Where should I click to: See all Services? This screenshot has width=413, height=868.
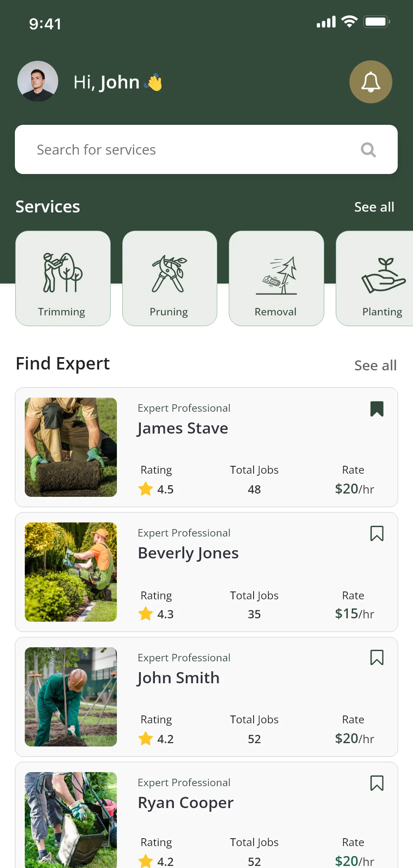coord(374,207)
